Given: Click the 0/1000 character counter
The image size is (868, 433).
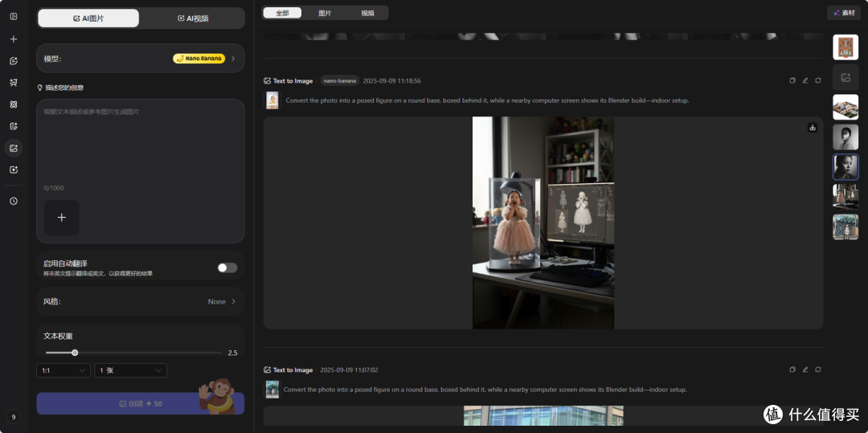Looking at the screenshot, I should coord(54,188).
